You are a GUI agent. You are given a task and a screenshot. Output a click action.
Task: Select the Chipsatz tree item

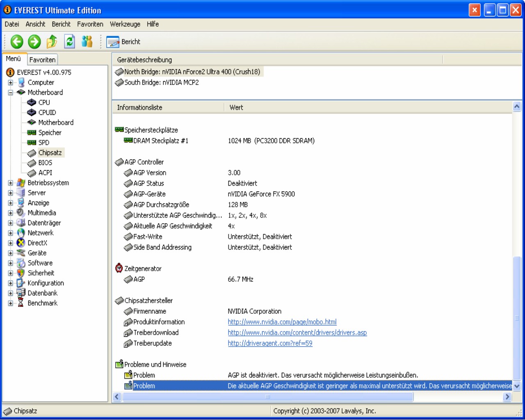click(50, 153)
